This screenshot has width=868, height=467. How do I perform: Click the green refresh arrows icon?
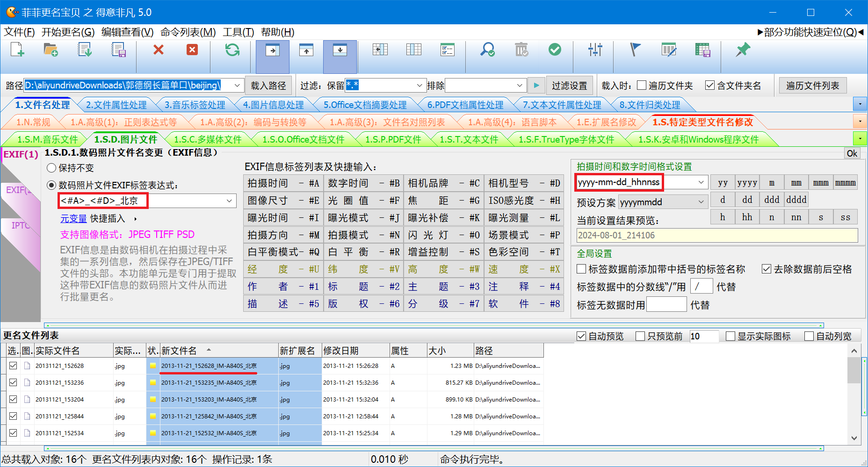[232, 50]
